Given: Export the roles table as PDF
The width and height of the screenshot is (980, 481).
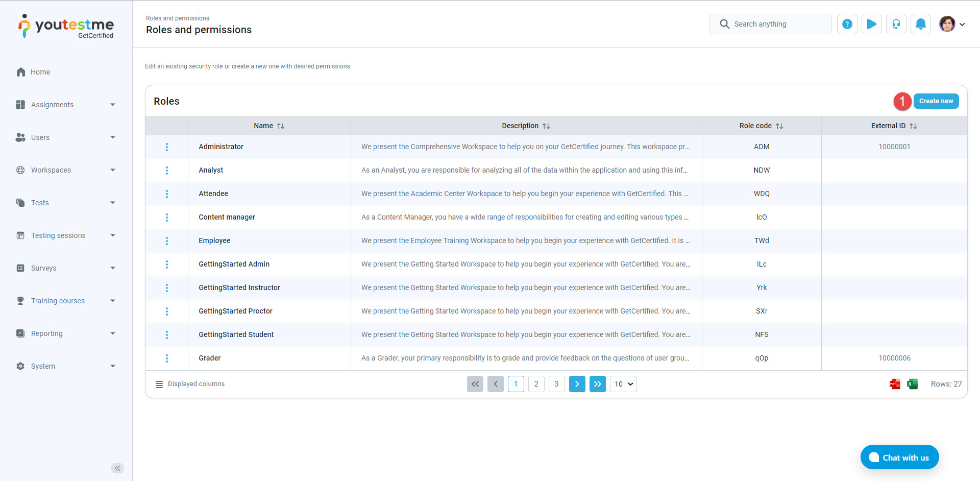Looking at the screenshot, I should (x=895, y=384).
